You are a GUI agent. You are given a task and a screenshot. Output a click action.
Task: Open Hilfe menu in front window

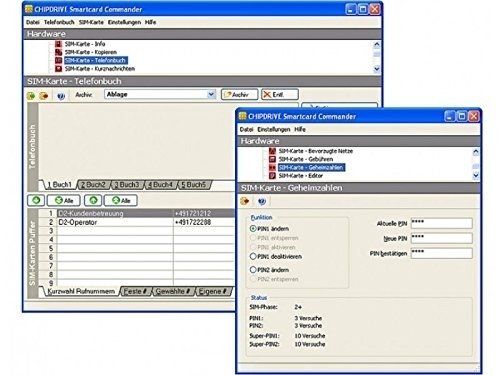(300, 129)
